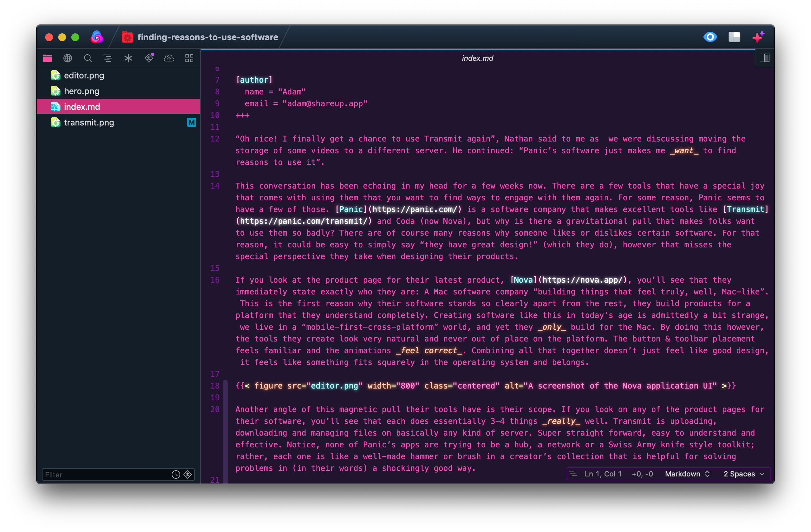Open the Markdown syntax selector
The image size is (811, 532).
click(687, 474)
